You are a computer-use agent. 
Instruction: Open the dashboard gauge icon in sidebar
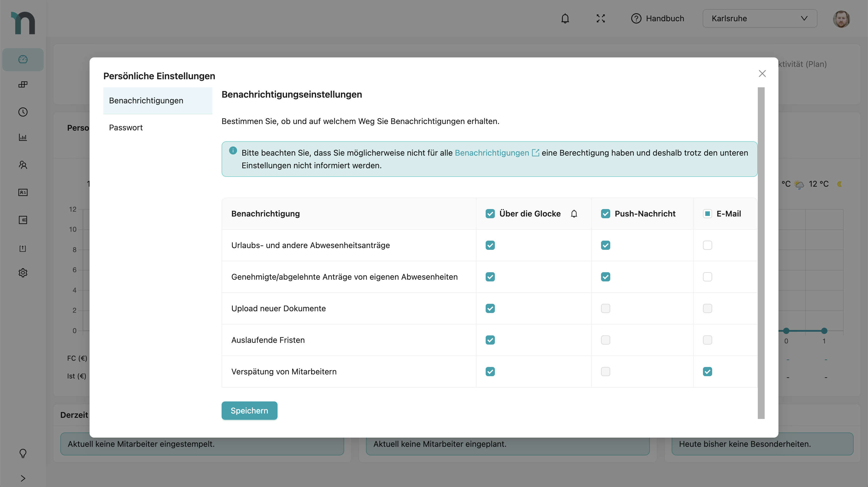23,59
